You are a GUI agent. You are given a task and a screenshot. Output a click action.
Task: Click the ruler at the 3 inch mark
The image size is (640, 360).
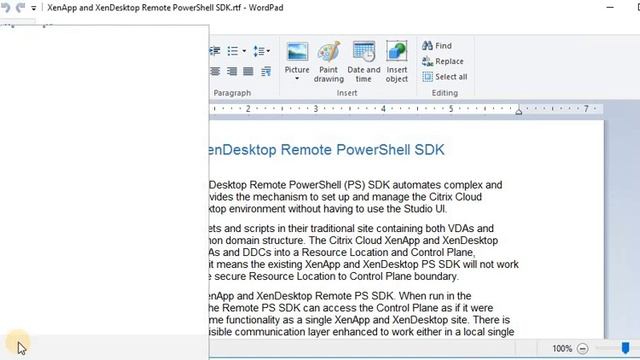316,109
